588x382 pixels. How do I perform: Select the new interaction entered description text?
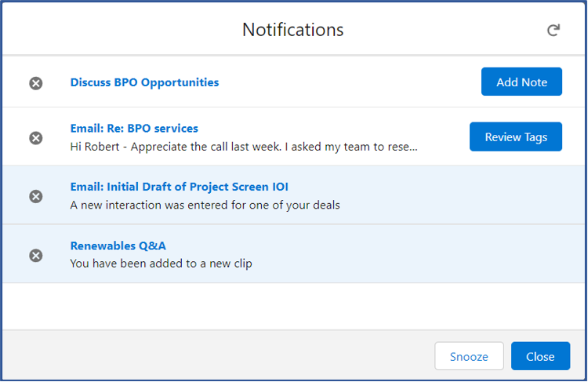[205, 205]
